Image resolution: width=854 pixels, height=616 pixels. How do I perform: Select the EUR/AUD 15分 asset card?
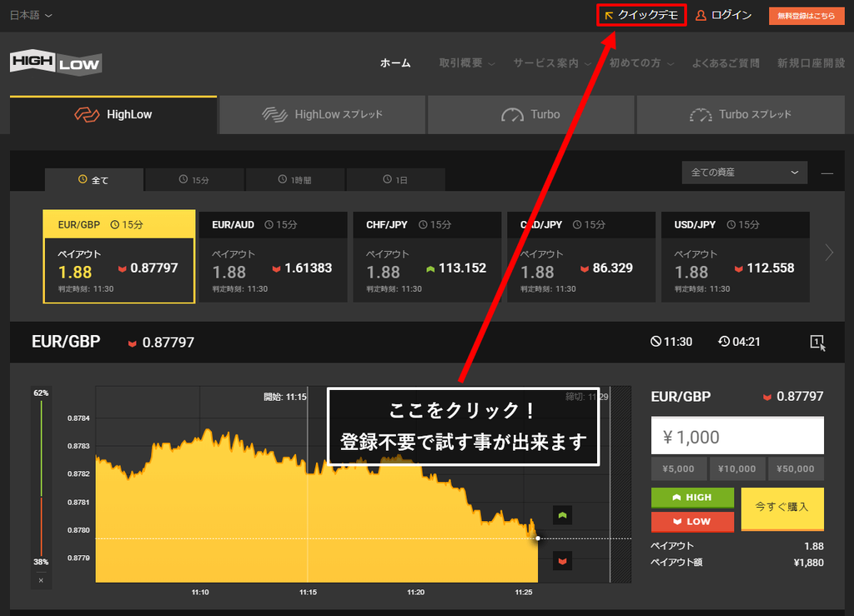[x=273, y=257]
